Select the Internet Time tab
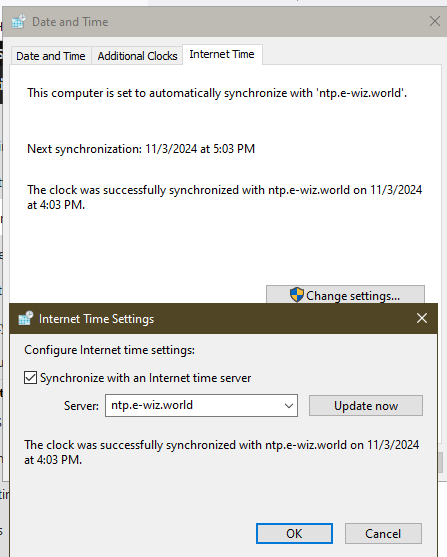 222,55
